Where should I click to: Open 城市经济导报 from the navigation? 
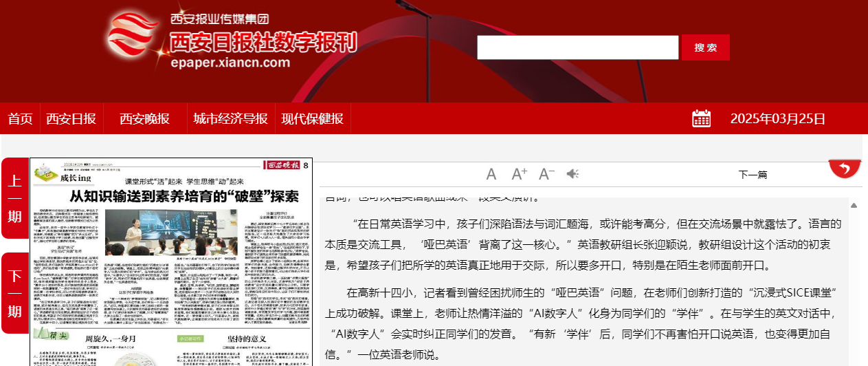230,118
